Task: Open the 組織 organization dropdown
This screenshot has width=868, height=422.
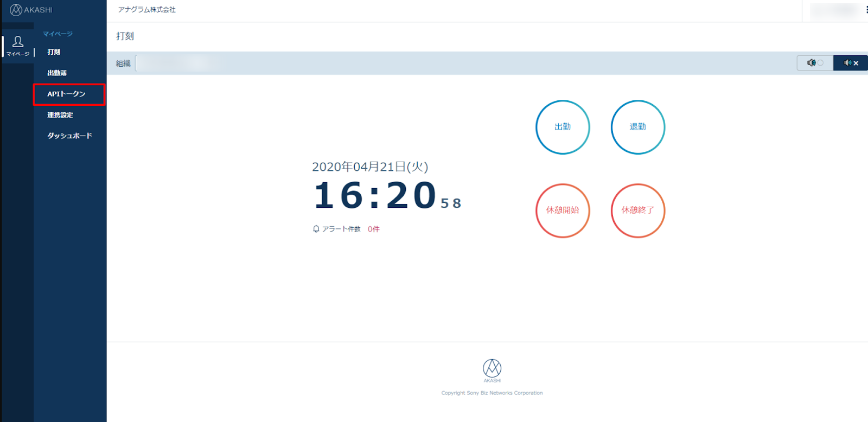Action: (179, 63)
